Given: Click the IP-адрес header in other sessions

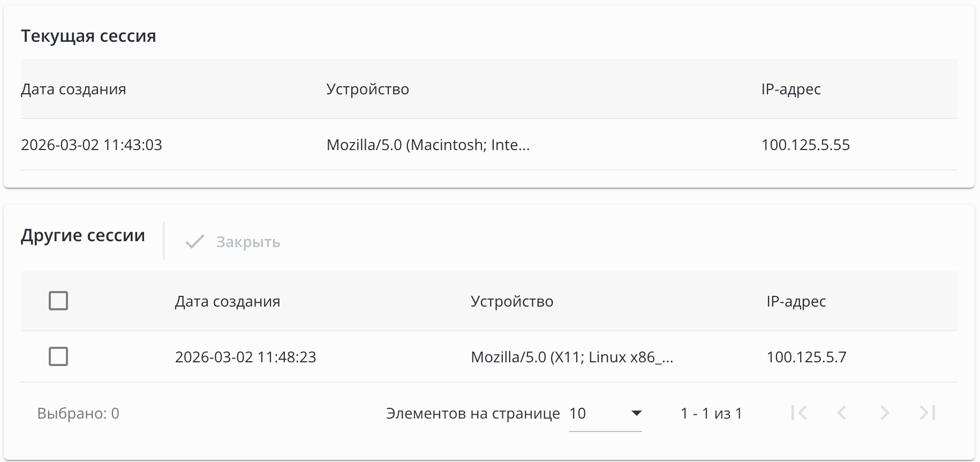Looking at the screenshot, I should coord(796,301).
